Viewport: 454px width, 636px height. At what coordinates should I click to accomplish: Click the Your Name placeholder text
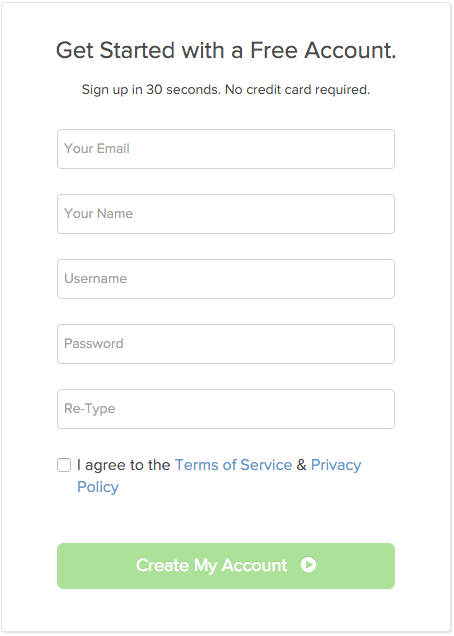99,213
